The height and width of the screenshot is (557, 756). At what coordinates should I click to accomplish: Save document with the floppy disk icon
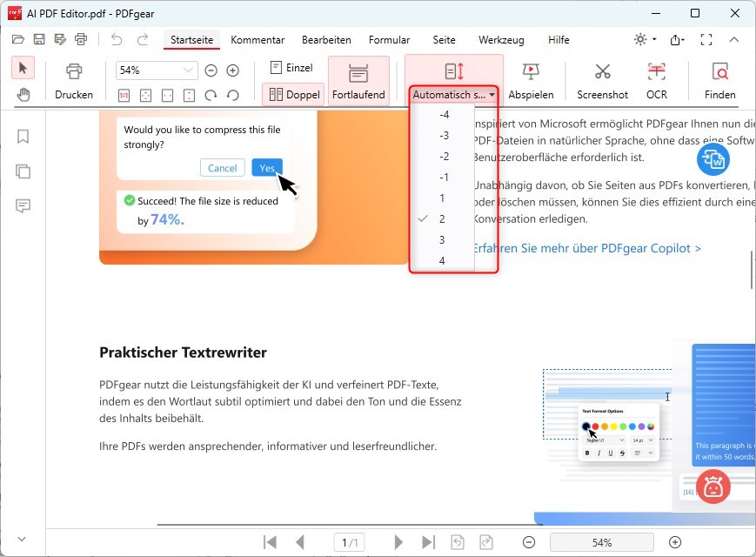pyautogui.click(x=39, y=39)
